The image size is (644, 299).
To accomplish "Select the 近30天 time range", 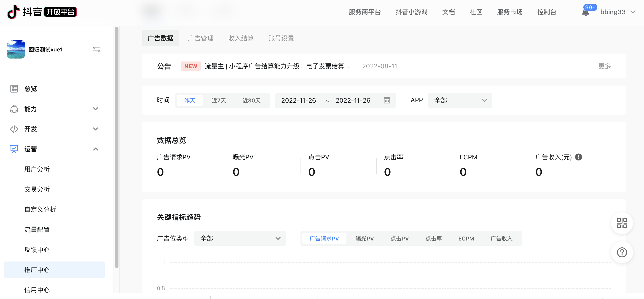I will (252, 100).
